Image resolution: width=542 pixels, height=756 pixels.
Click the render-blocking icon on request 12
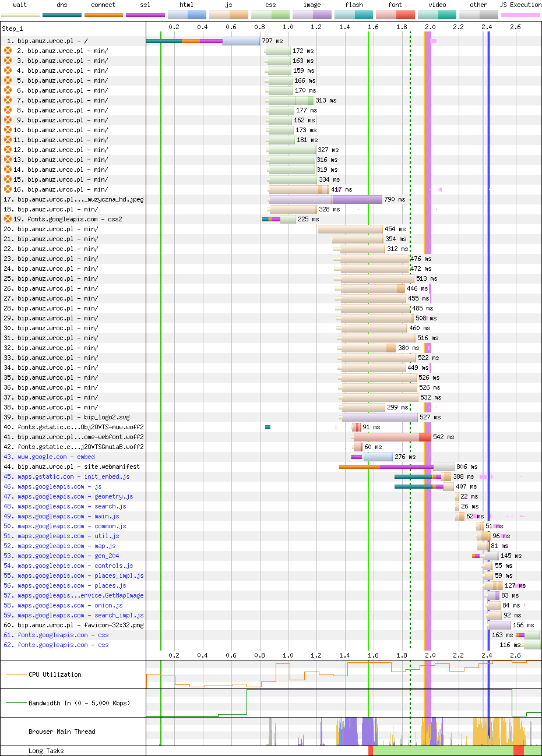coord(8,150)
